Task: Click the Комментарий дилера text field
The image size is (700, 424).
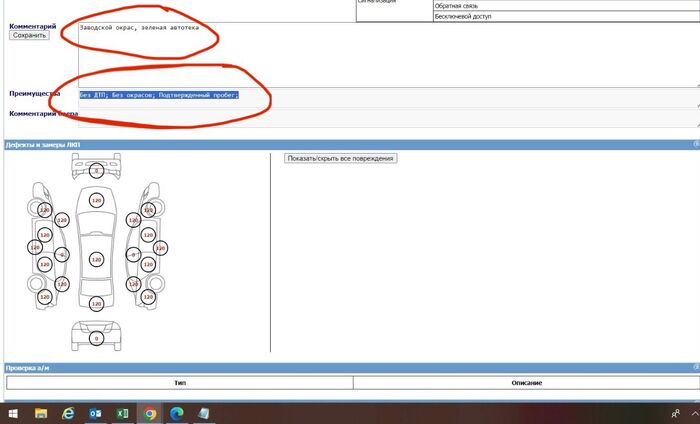Action: click(389, 118)
